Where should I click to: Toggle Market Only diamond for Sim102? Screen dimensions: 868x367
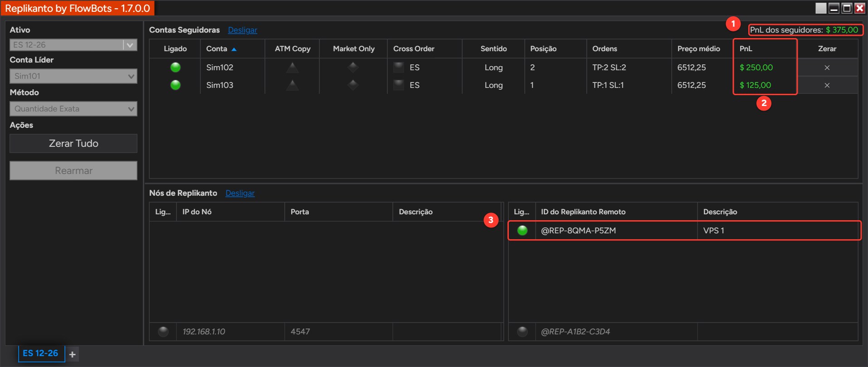click(x=353, y=68)
